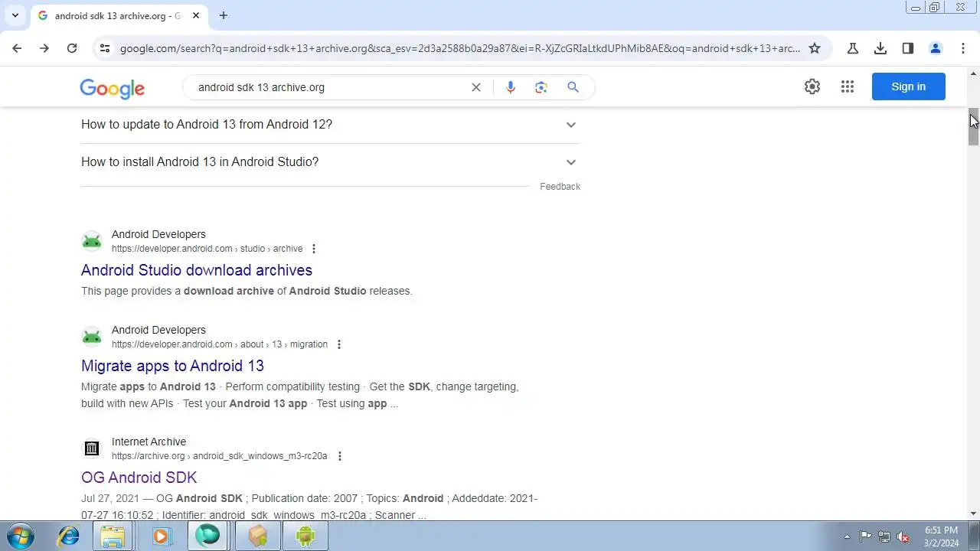
Task: Select the android sdk 13 archive.org tab
Action: (117, 15)
